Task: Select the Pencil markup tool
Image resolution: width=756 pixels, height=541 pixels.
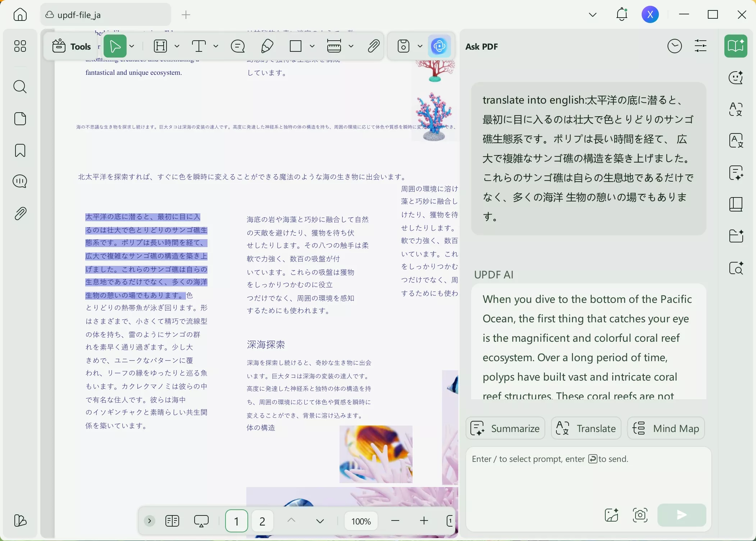Action: (x=266, y=46)
